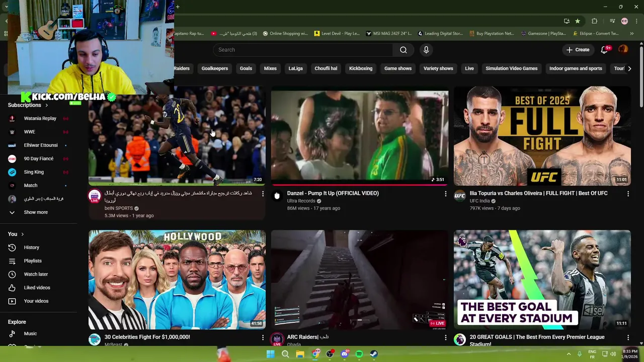This screenshot has height=362, width=644.
Task: Play the UFC Full Fight thumbnail
Action: click(542, 136)
